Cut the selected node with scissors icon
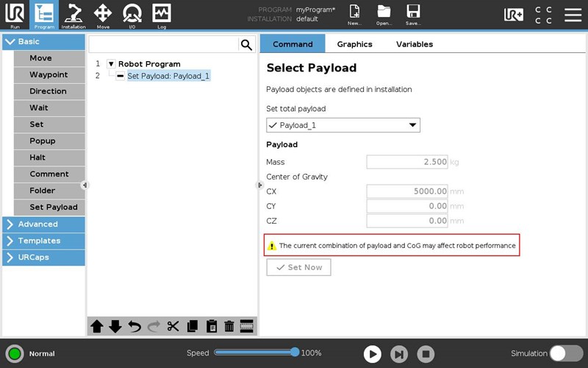588x368 pixels. 173,326
